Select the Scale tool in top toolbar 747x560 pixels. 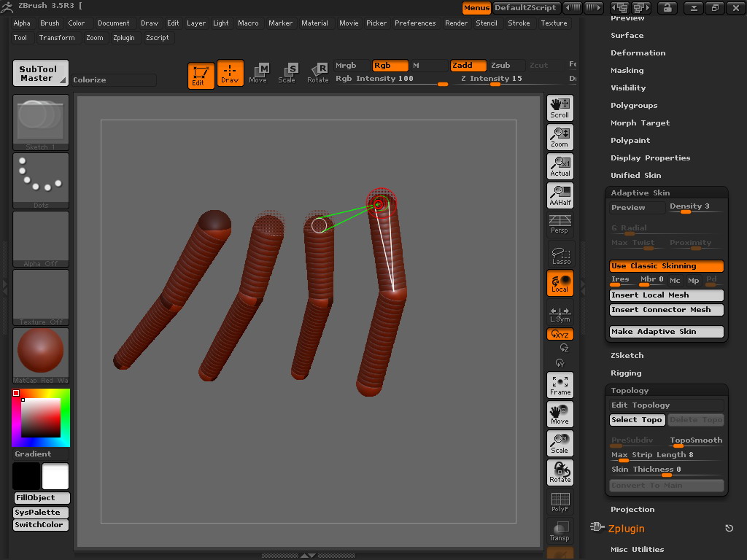coord(287,73)
